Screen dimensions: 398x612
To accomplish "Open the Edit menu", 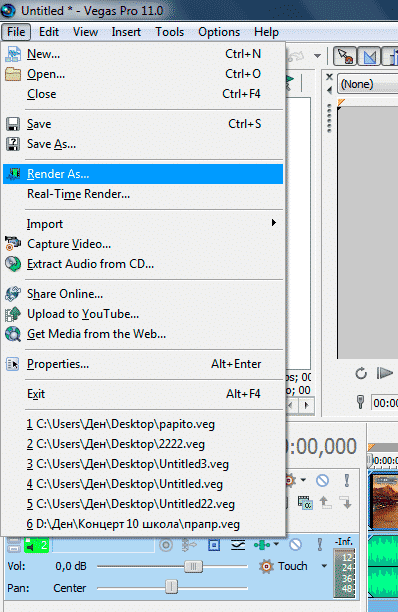I will pos(49,32).
